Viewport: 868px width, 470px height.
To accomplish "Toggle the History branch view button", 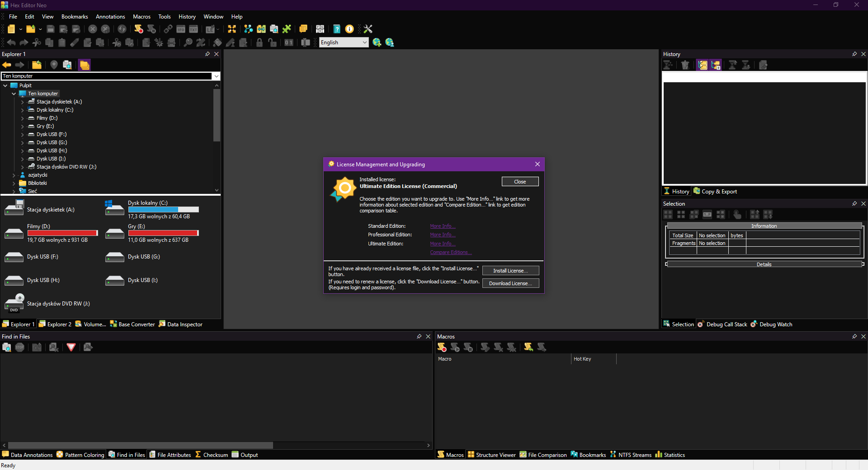I will coord(703,65).
